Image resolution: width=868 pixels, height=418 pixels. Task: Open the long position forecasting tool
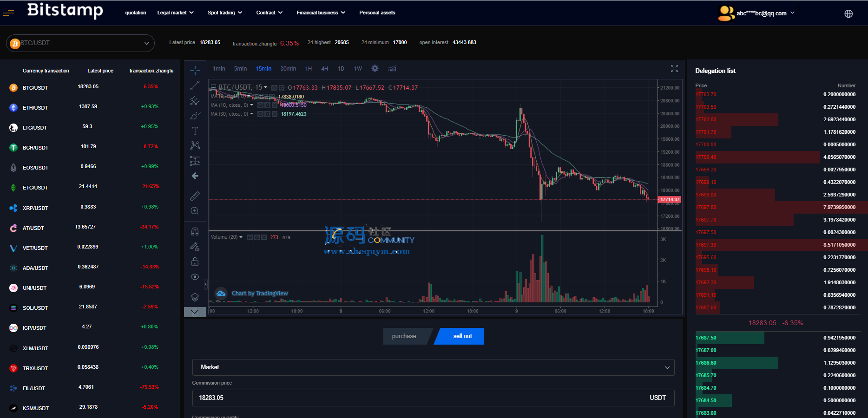point(195,161)
